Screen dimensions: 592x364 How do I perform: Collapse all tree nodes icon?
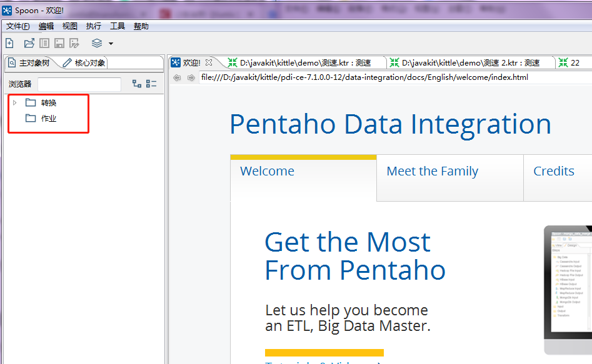click(151, 84)
